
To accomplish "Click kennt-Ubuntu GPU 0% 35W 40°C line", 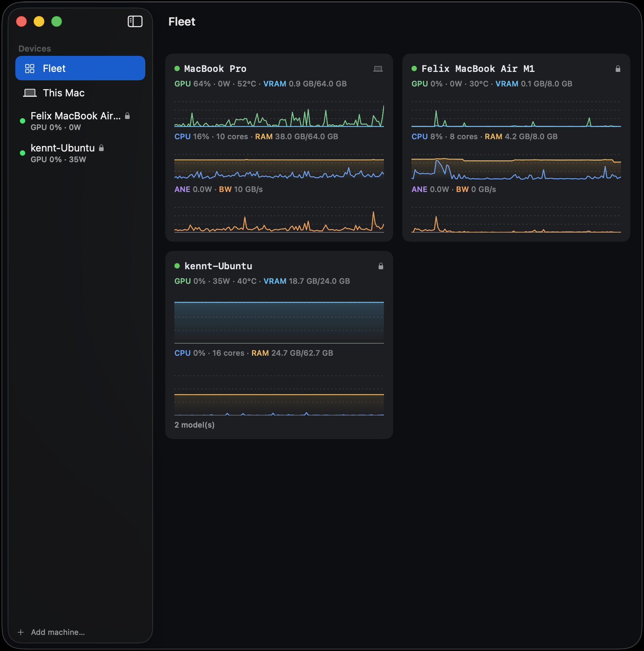I will (262, 281).
